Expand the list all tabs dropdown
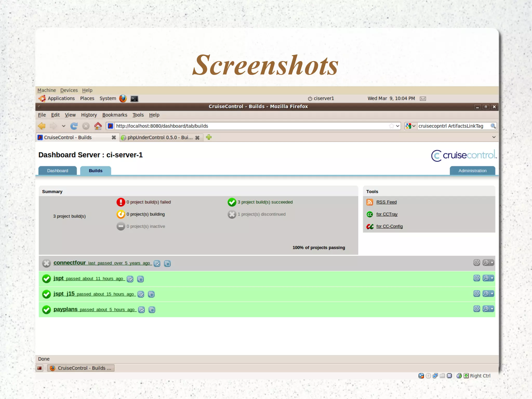 (494, 137)
